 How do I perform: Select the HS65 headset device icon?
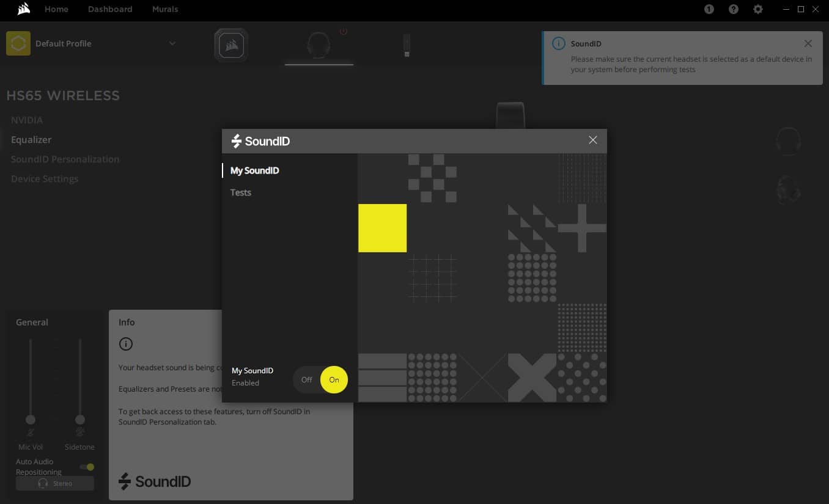click(x=319, y=45)
